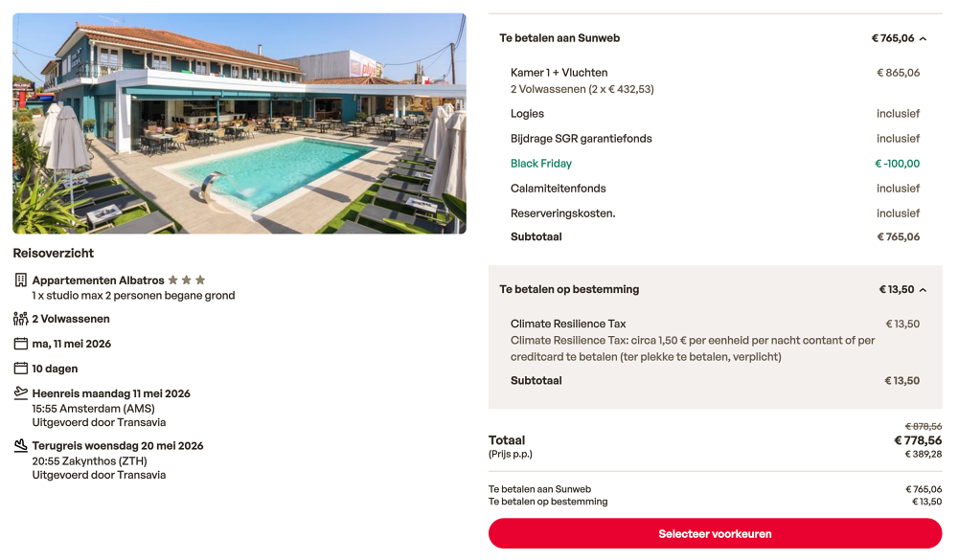Click the departing plane icon for Heenreis
Image resolution: width=958 pixels, height=560 pixels.
21,393
